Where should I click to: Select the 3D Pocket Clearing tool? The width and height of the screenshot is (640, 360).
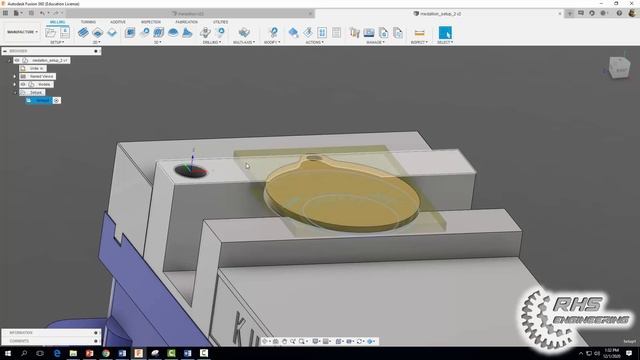pos(144,32)
